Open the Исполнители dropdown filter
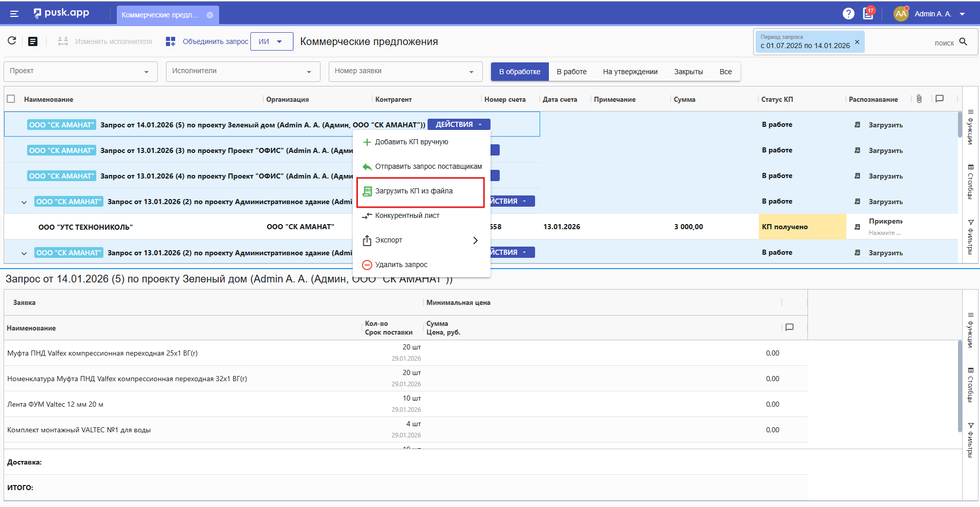The width and height of the screenshot is (980, 507). (243, 72)
